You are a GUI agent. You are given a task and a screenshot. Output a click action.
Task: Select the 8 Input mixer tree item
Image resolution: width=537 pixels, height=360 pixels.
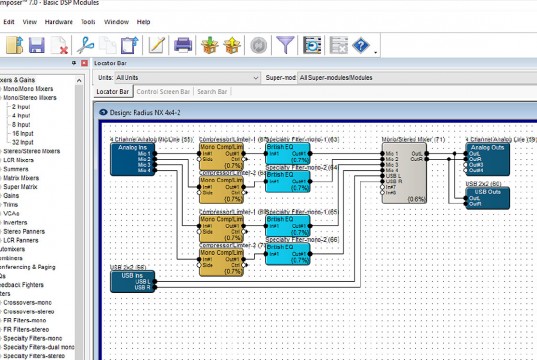coord(21,124)
